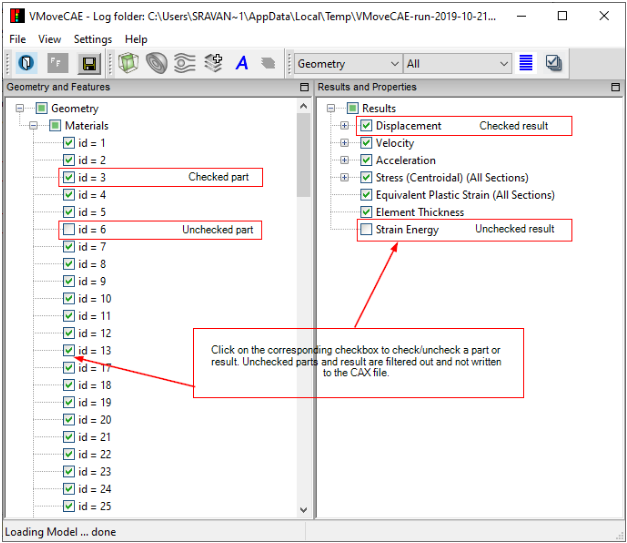Toggle the Geometry root tristate checkbox
Image resolution: width=627 pixels, height=543 pixels.
click(x=41, y=108)
